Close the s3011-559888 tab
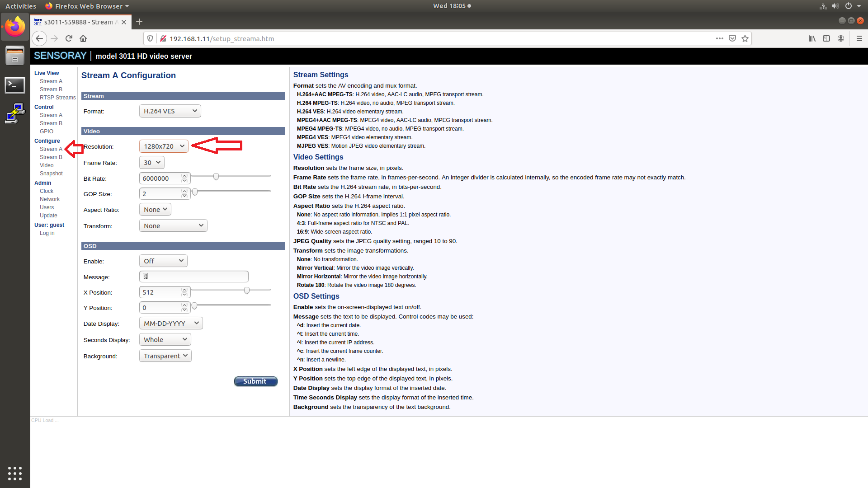Screen dimensions: 868x488 (x=124, y=22)
